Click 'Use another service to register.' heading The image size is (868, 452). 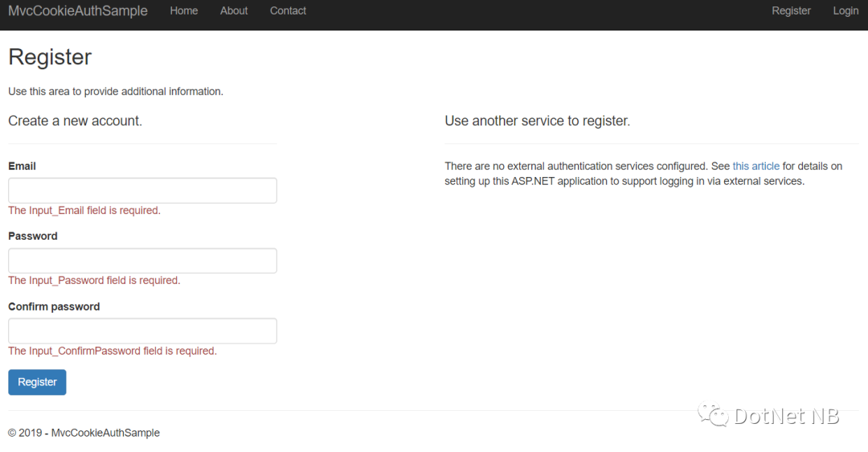pyautogui.click(x=538, y=121)
